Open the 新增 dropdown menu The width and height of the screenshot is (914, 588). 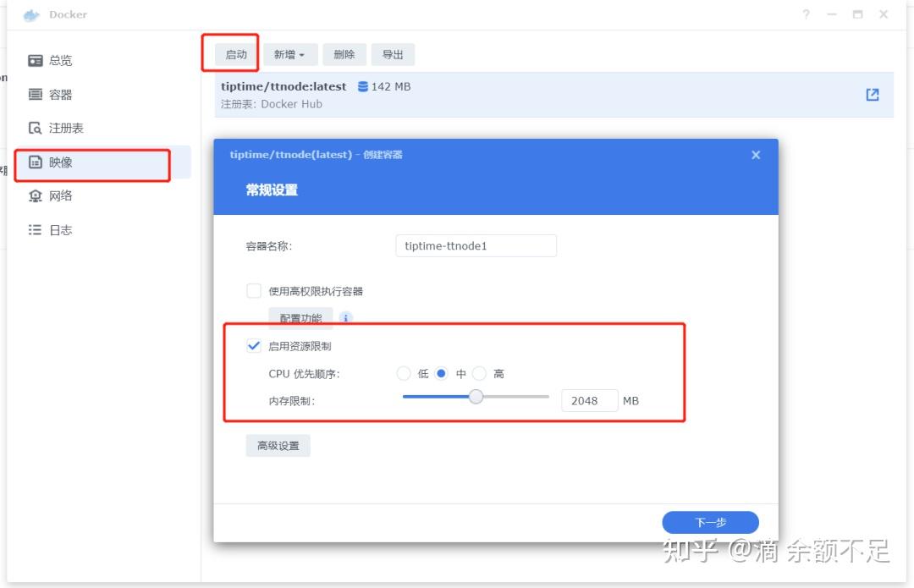coord(289,54)
